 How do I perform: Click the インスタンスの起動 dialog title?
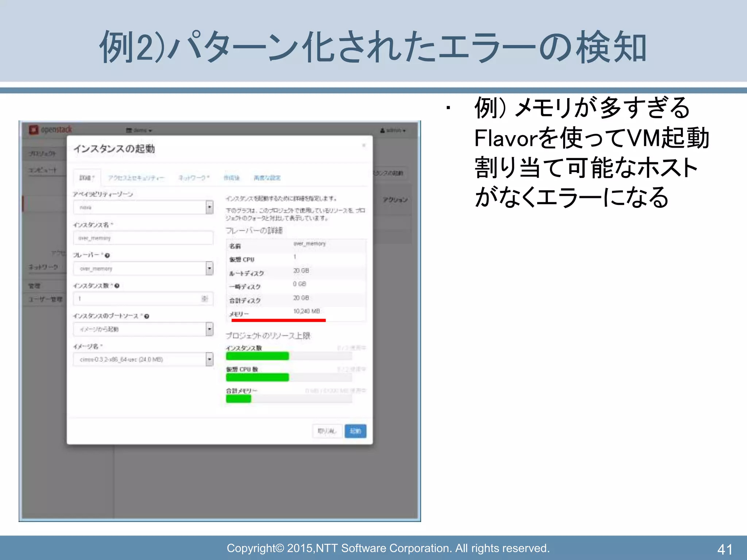tap(114, 149)
